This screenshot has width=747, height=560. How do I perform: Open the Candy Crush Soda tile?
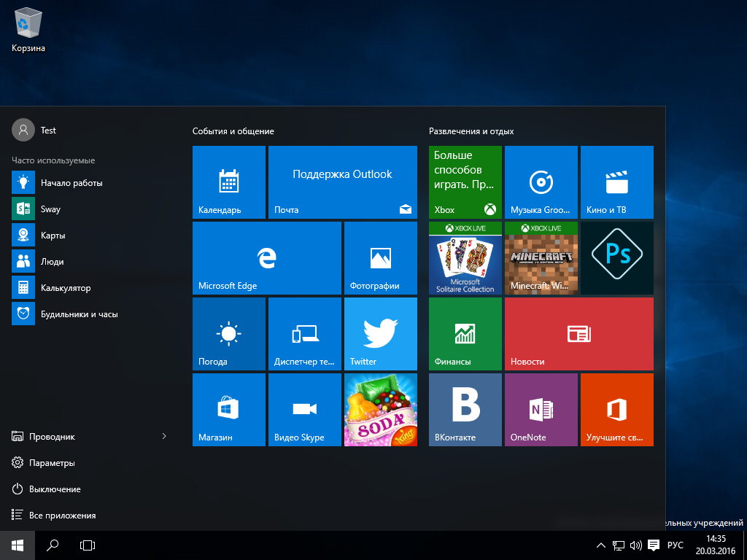coord(380,410)
